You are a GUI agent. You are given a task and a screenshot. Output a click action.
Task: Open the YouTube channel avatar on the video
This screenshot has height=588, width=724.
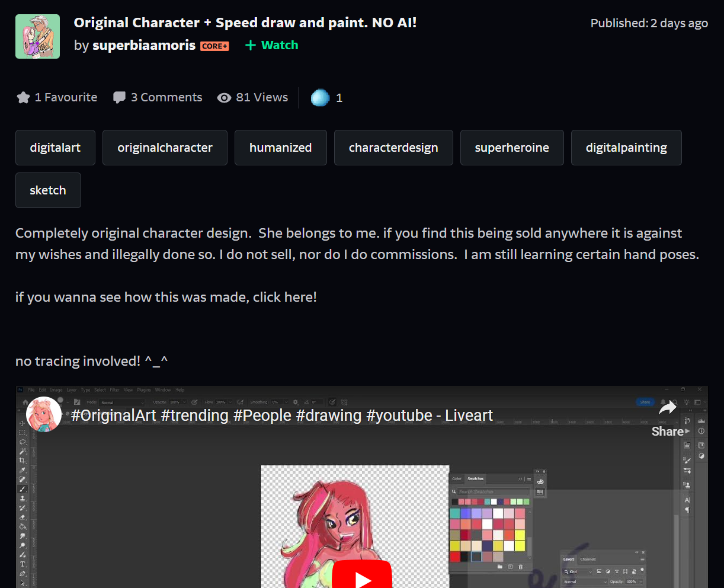pos(44,414)
